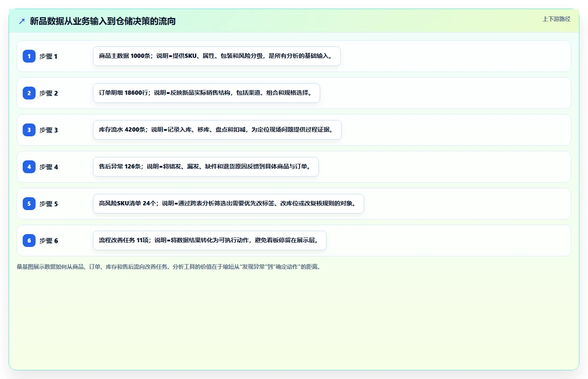Select the number 4 step badge
This screenshot has height=379, width=588.
click(x=29, y=167)
